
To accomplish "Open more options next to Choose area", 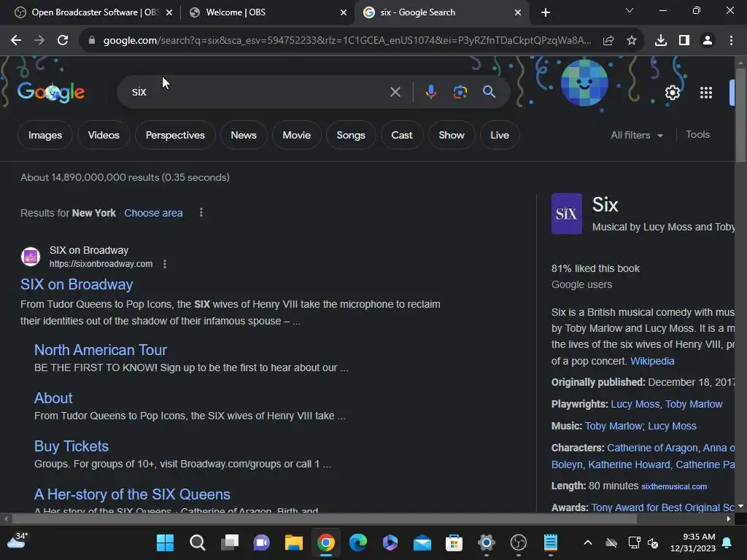I will coord(201,212).
